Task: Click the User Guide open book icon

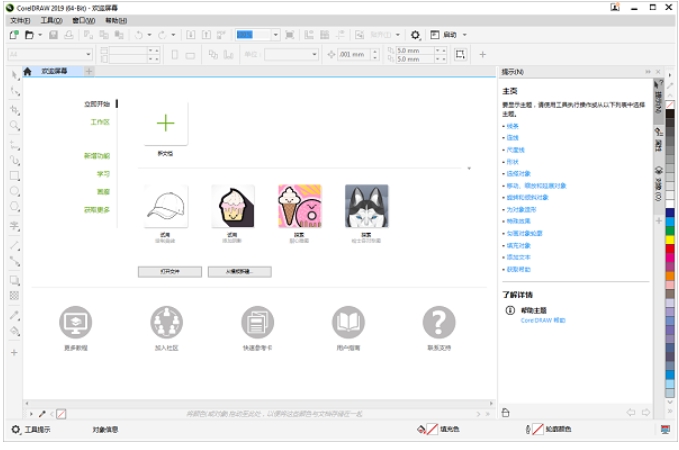Action: [348, 322]
